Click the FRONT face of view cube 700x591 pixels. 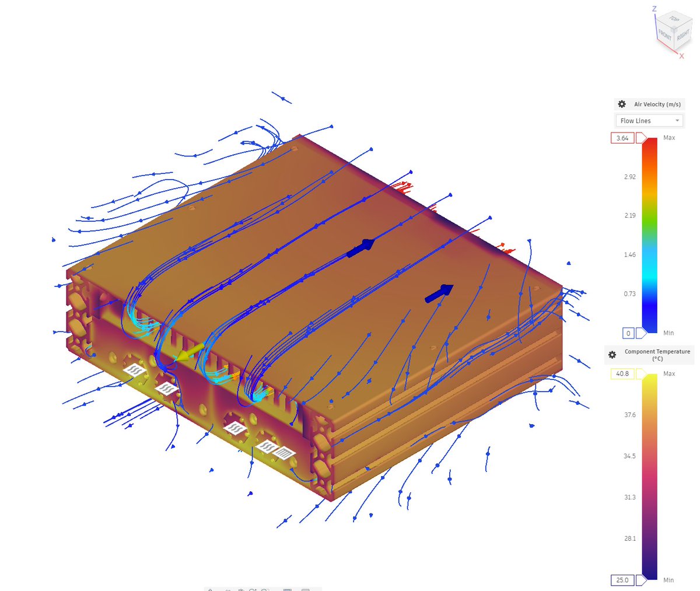(664, 34)
